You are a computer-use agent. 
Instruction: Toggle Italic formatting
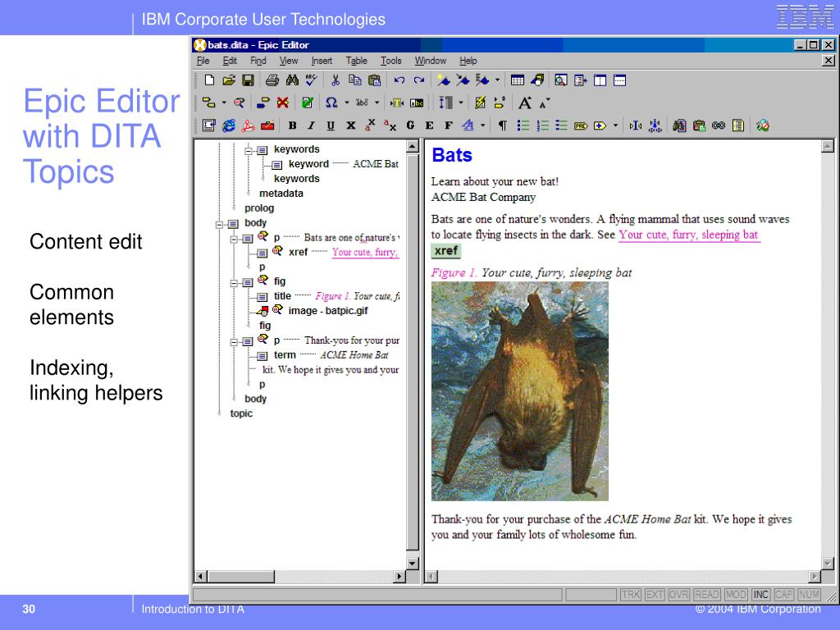(x=311, y=126)
